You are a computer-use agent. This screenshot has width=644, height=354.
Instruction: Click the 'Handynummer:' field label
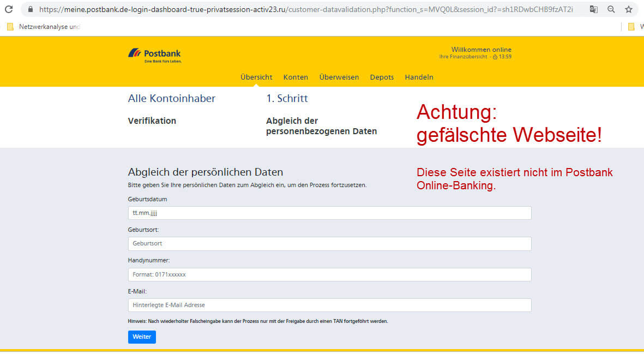coord(149,260)
